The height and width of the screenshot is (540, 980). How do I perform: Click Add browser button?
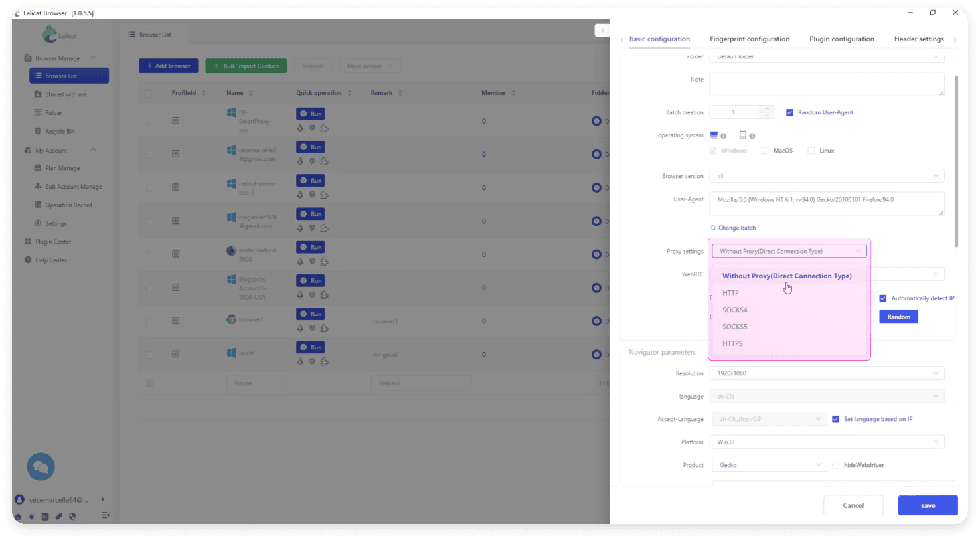point(168,66)
